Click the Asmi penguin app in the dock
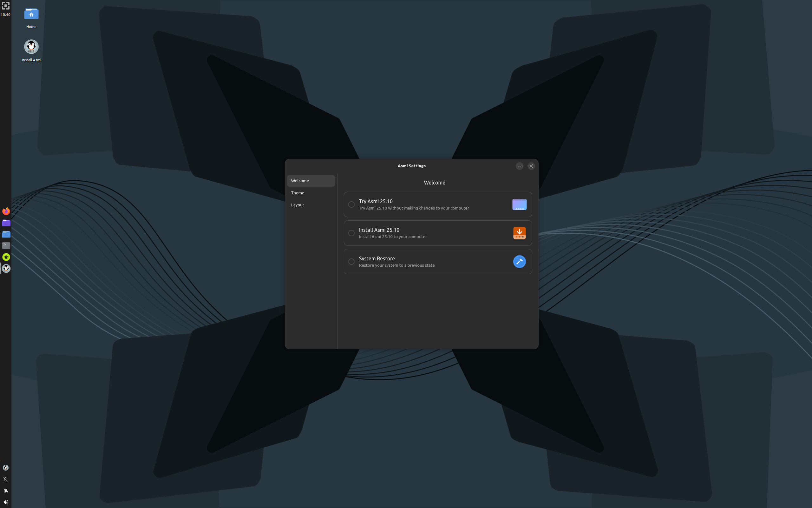This screenshot has width=812, height=508. (x=6, y=269)
